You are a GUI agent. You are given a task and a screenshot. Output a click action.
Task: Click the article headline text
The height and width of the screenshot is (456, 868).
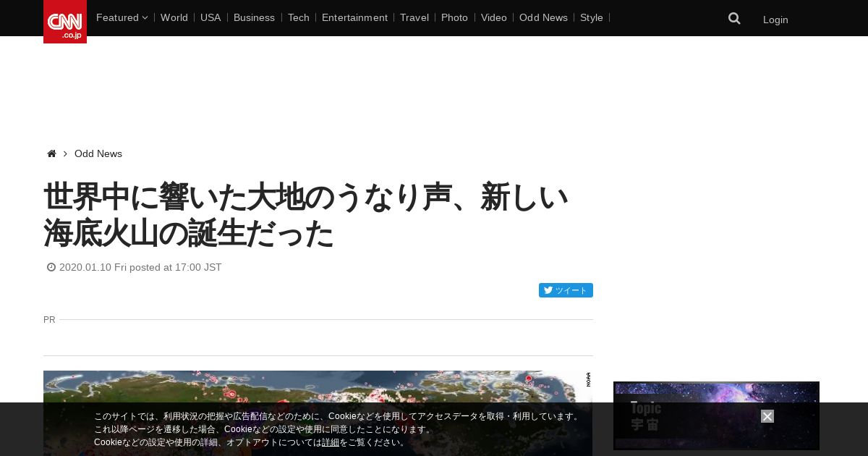point(307,216)
